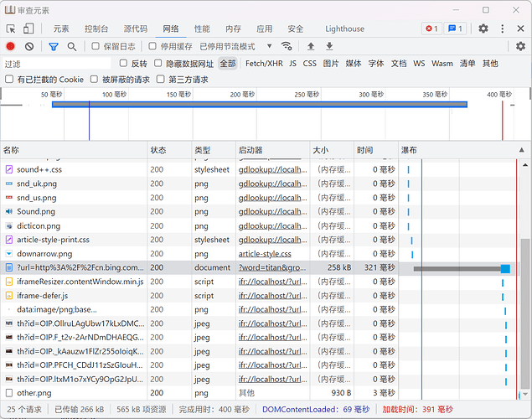The height and width of the screenshot is (419, 532).
Task: Open article-style.css initiator link
Action: pyautogui.click(x=265, y=254)
